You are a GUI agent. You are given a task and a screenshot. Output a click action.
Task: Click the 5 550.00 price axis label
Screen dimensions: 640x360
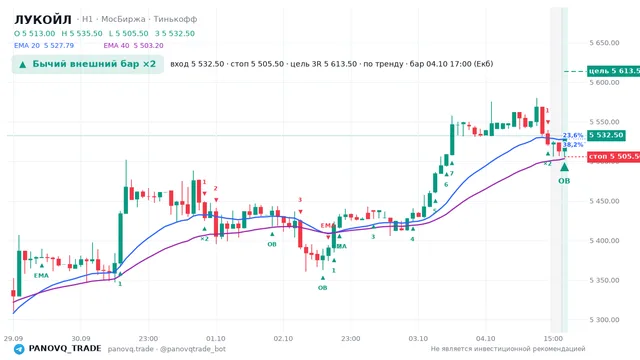coord(604,122)
